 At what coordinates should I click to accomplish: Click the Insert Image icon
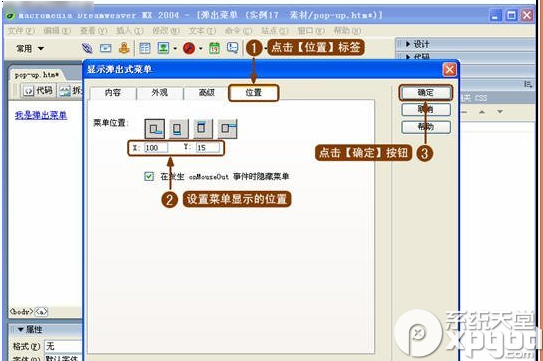click(163, 48)
